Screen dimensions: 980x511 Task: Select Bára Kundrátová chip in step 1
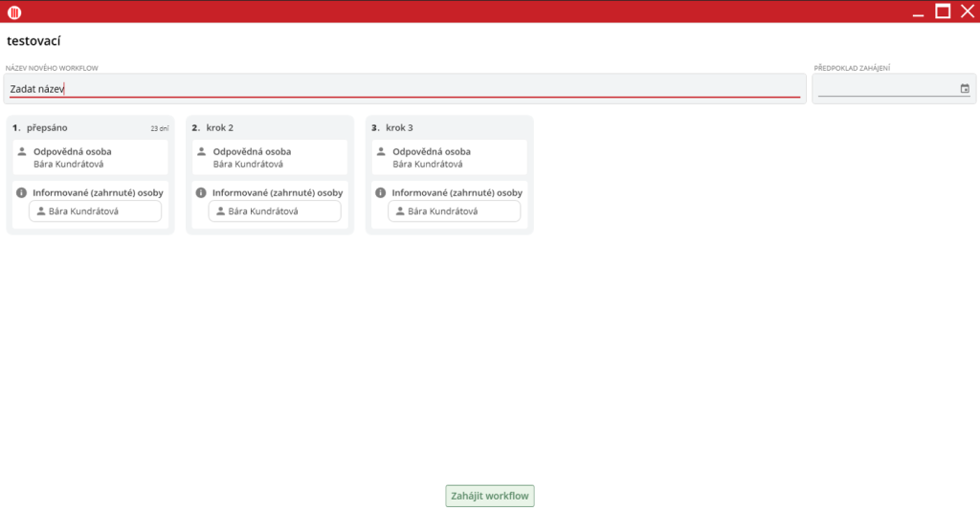(x=95, y=211)
